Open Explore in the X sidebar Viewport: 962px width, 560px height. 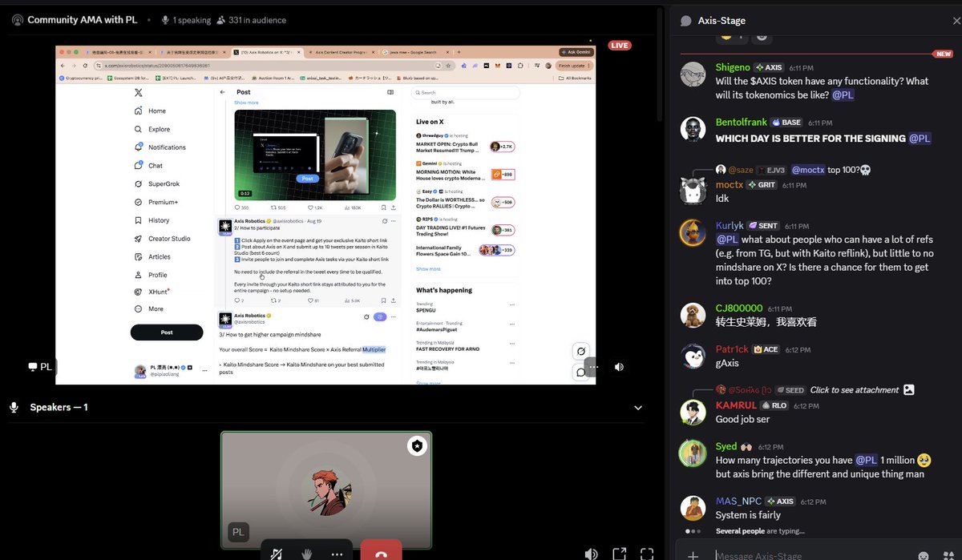152,129
